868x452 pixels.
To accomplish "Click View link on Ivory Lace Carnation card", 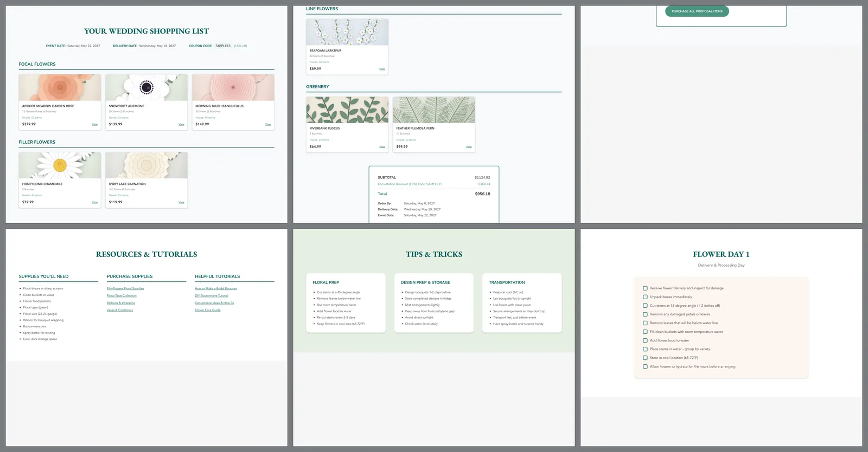I will click(x=181, y=202).
